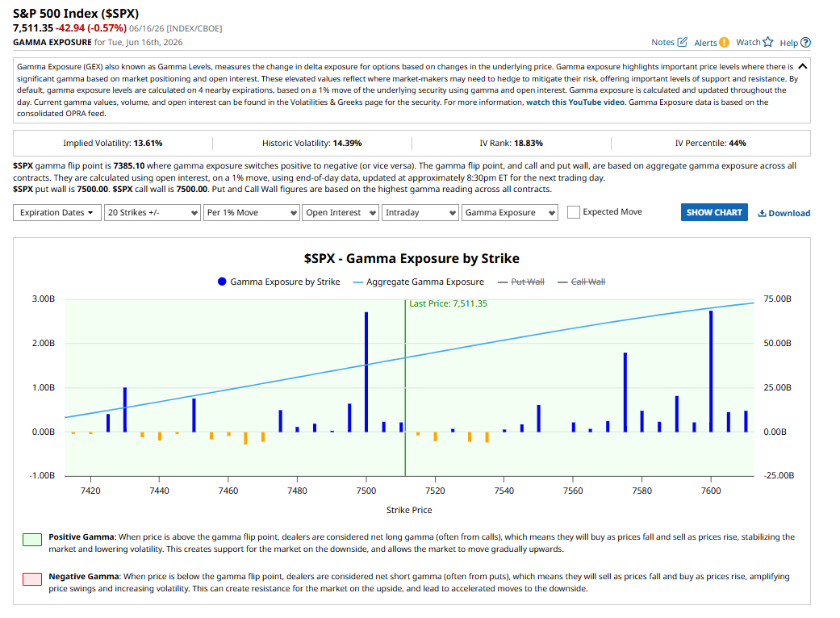Open the Notes pencil icon
The height and width of the screenshot is (618, 840).
click(682, 42)
